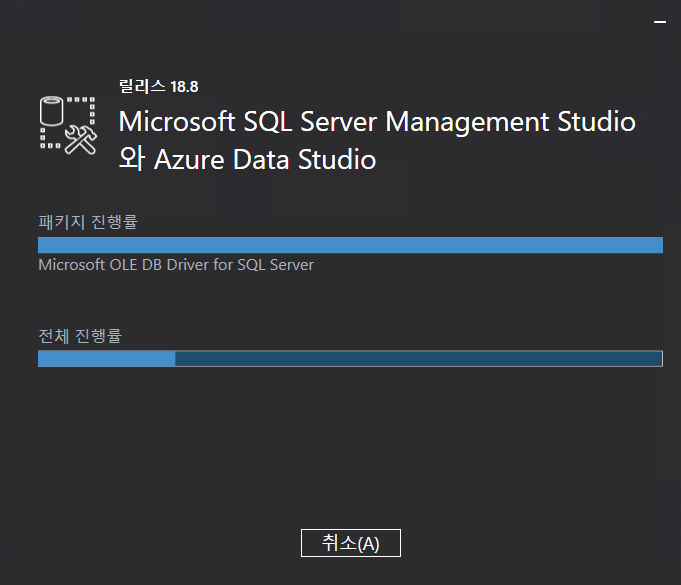
Task: Click Microsoft OLE DB Driver for SQL Server text
Action: (x=176, y=265)
